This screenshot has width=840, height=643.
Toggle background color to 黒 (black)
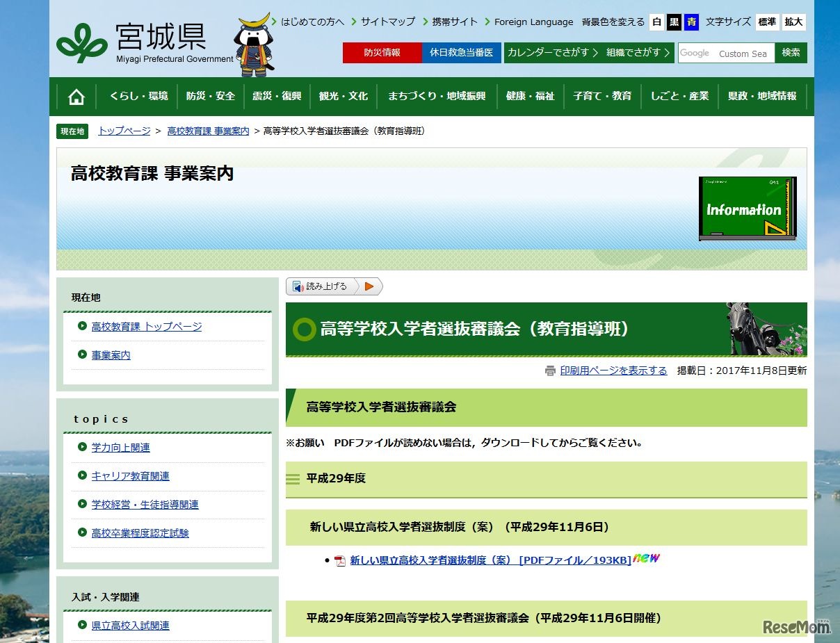(x=674, y=22)
